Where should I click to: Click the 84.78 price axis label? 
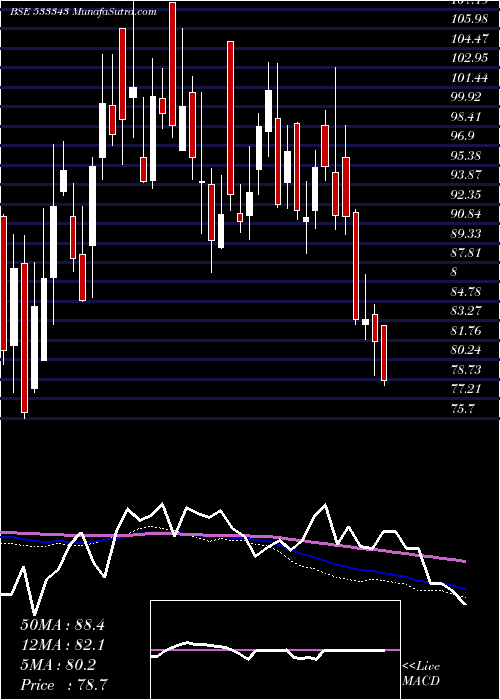point(468,292)
